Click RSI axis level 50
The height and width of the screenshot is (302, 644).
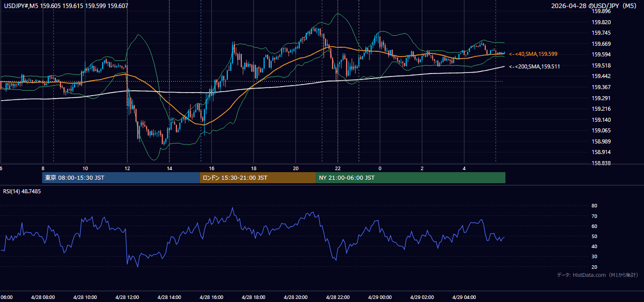click(595, 236)
